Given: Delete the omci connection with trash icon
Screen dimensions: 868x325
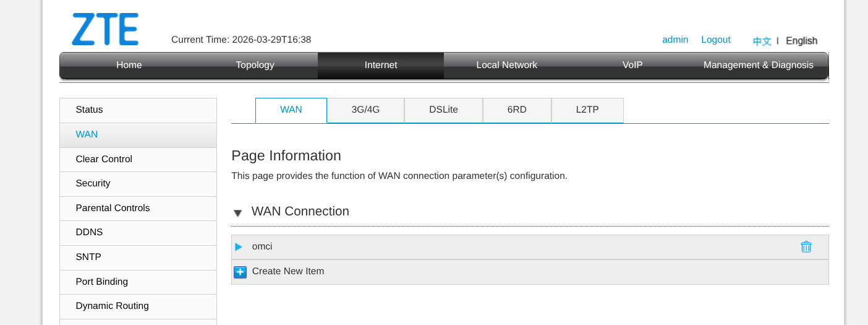Looking at the screenshot, I should [x=806, y=247].
